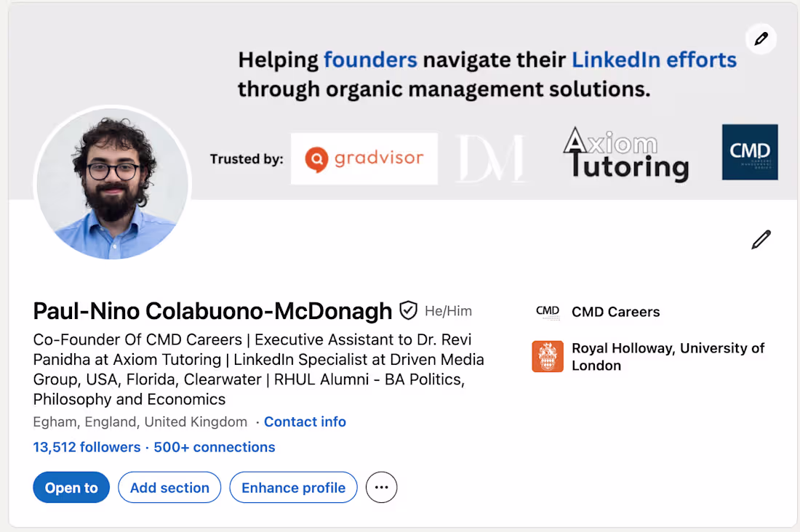Open the three-dot More actions menu

[x=382, y=488]
